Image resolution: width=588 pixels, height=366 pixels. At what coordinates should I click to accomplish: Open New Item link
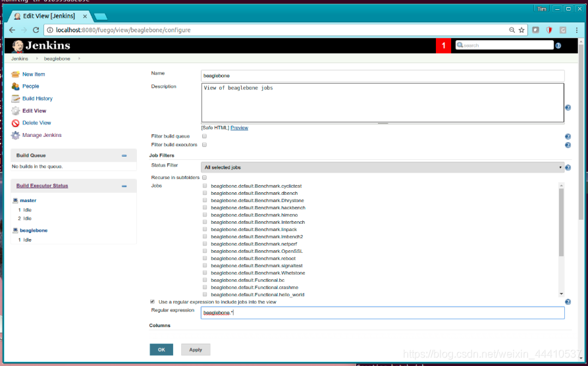[34, 74]
